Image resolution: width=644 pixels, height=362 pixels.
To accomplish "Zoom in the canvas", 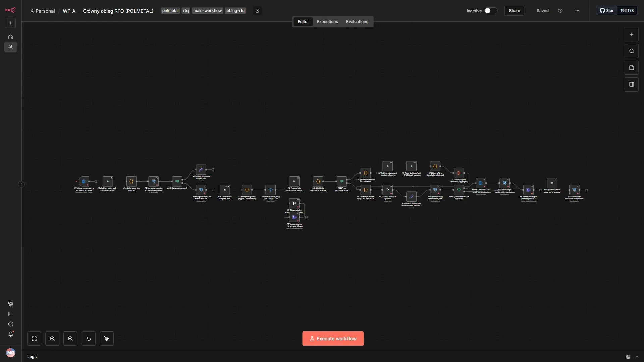I will point(52,339).
